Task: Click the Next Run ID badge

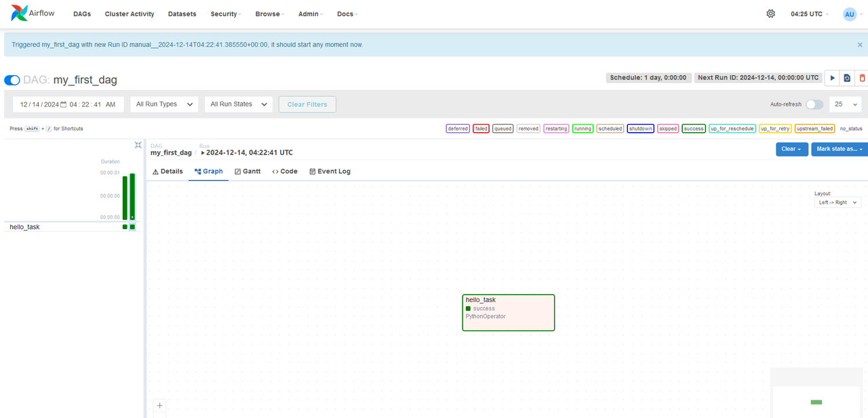Action: [758, 78]
